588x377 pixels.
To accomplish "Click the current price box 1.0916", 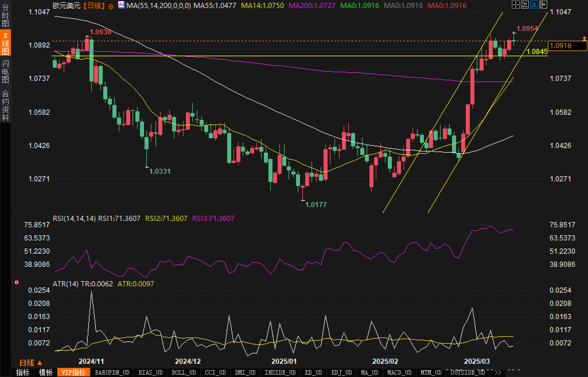I will click(567, 46).
